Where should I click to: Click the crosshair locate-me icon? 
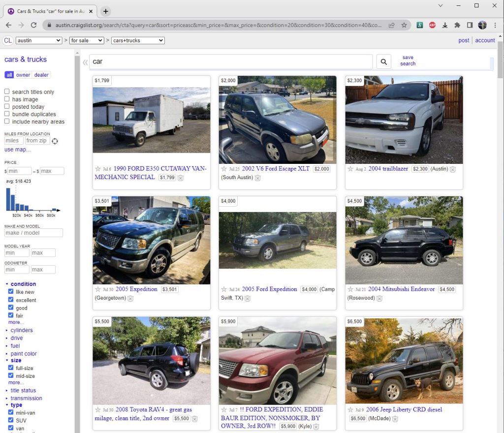[x=55, y=141]
